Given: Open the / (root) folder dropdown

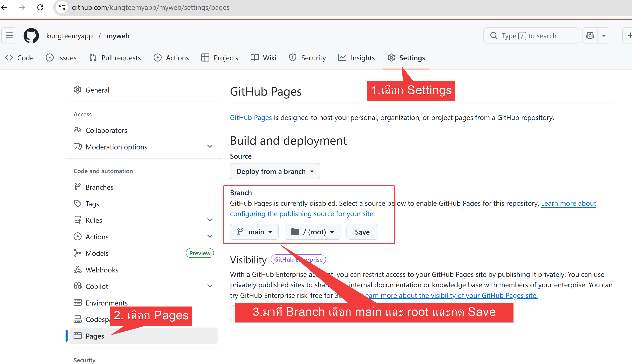Looking at the screenshot, I should point(312,232).
